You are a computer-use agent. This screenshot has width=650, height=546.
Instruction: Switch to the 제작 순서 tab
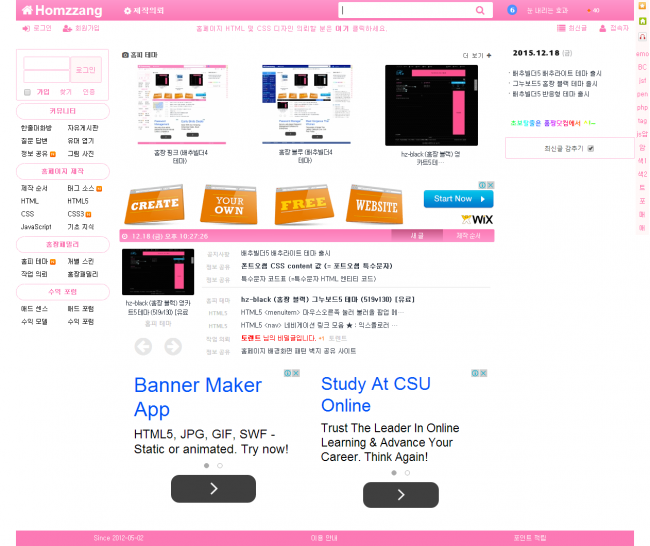(x=468, y=235)
